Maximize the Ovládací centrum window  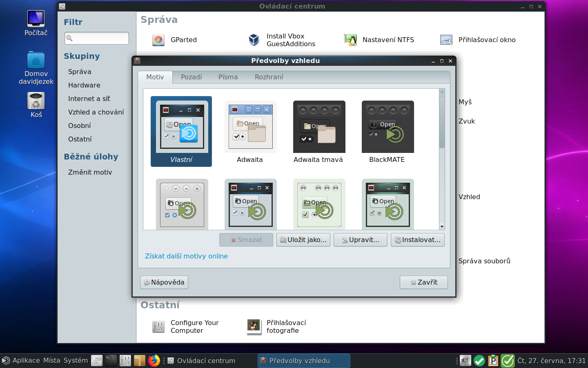531,7
